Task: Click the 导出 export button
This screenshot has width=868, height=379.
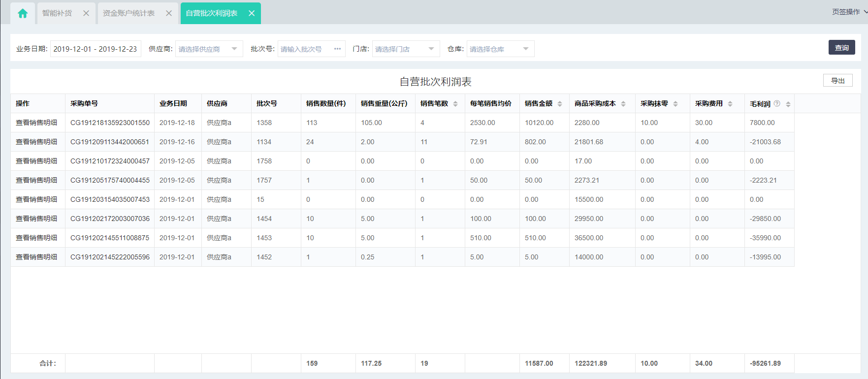Action: click(837, 81)
